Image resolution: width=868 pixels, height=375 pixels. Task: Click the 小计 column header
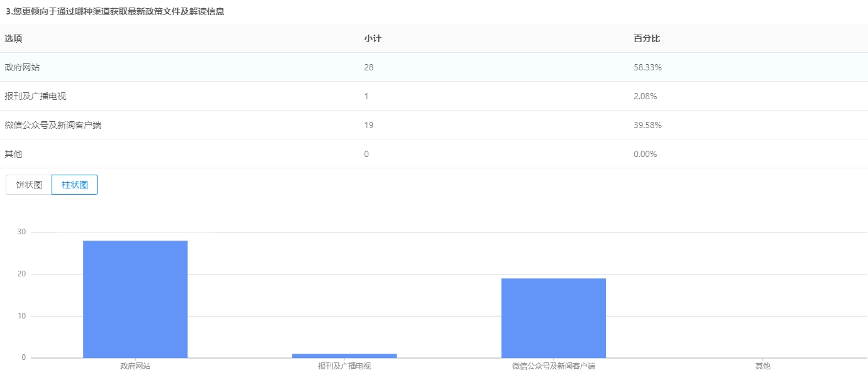pos(372,38)
